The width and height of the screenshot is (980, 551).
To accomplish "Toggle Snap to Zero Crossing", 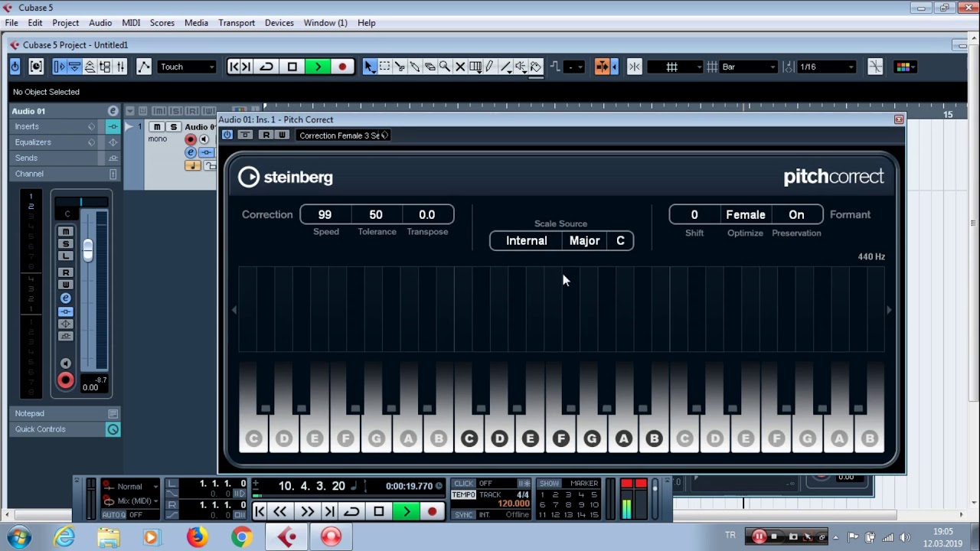I will tap(875, 67).
